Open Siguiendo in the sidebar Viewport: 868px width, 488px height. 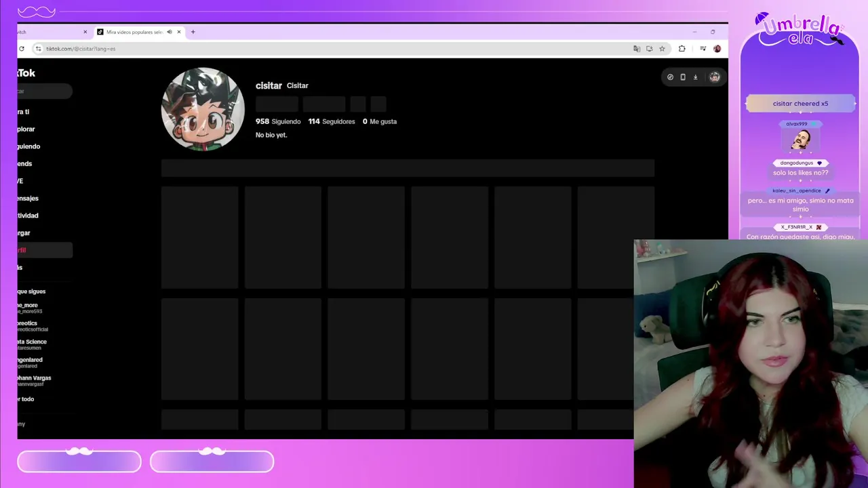point(29,146)
